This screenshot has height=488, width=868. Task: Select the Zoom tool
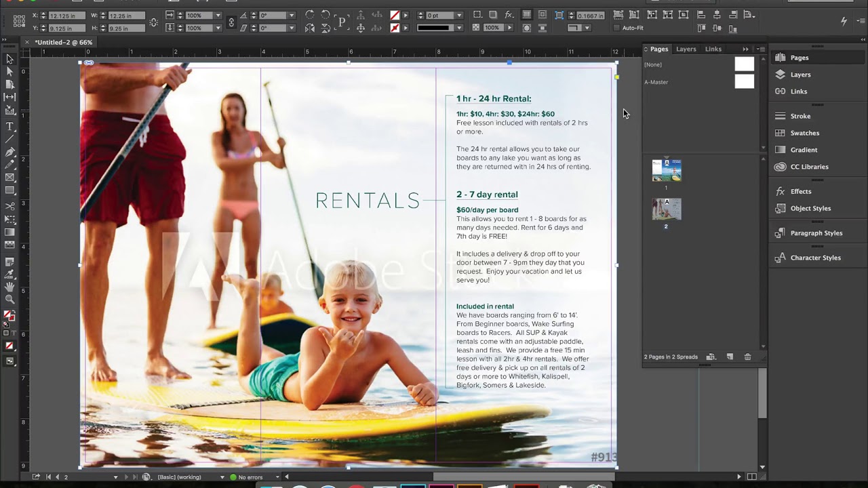(9, 298)
